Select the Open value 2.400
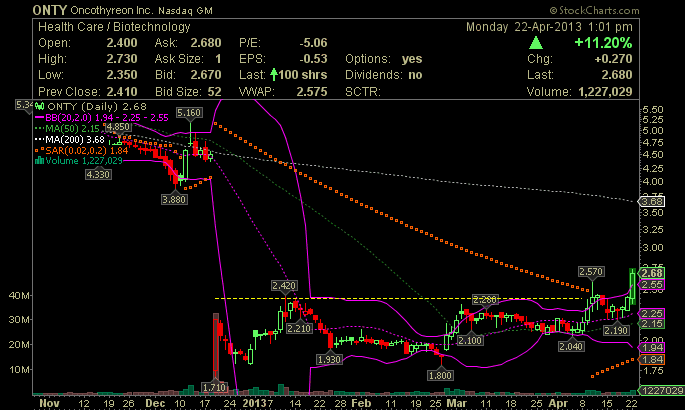 coord(122,43)
